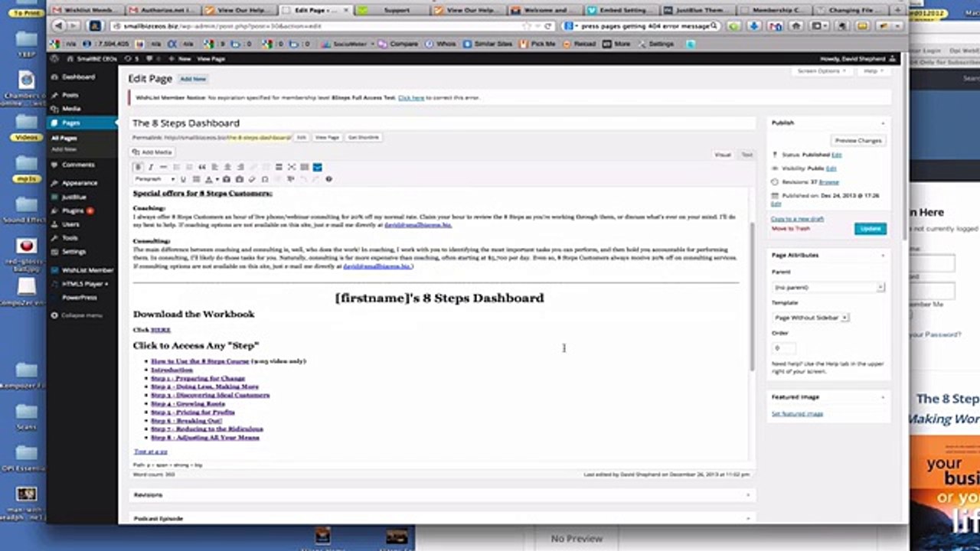Toggle bold formatting in the editor toolbar
This screenshot has height=551, width=980.
pyautogui.click(x=138, y=167)
